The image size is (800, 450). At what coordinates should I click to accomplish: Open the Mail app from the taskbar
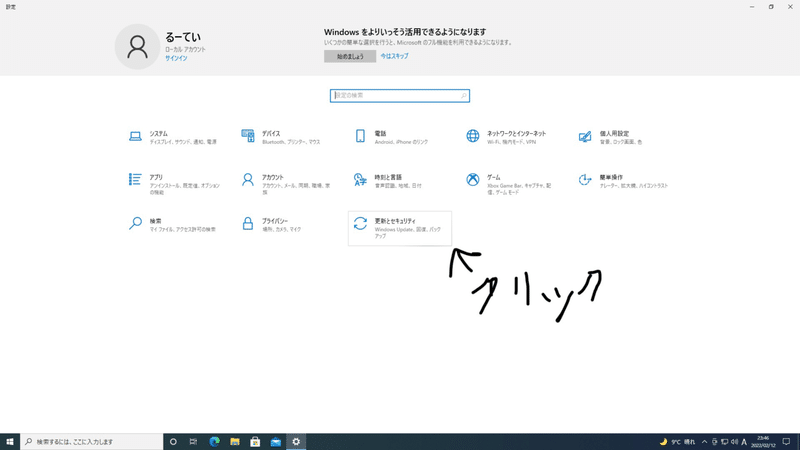276,442
